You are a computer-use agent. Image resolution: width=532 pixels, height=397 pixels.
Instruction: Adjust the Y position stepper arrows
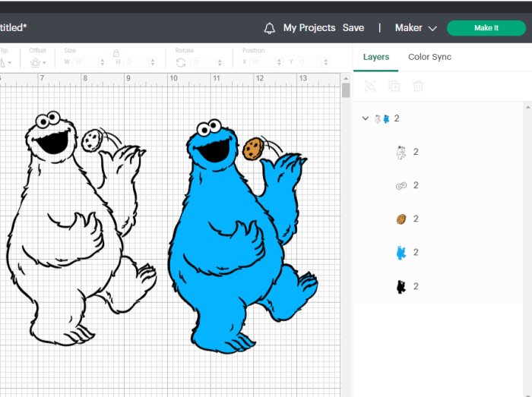point(326,62)
